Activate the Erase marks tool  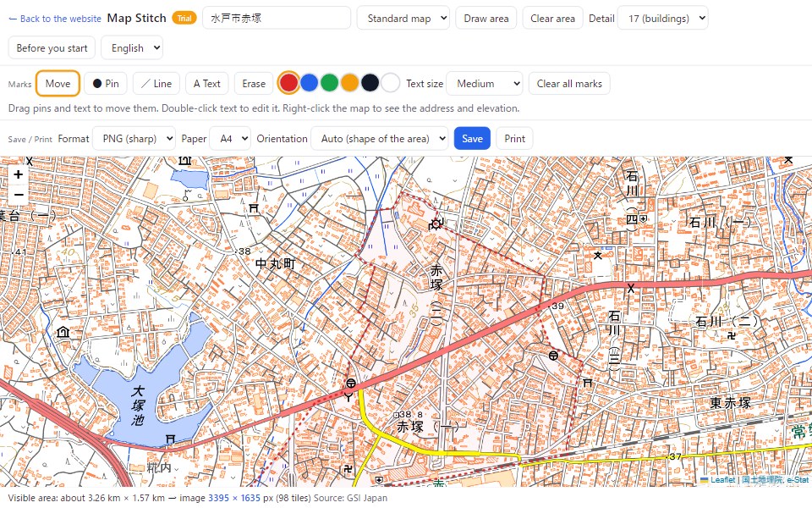coord(254,84)
